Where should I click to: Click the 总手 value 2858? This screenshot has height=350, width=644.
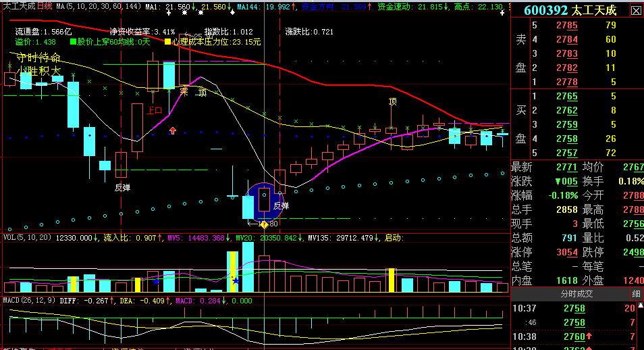567,209
